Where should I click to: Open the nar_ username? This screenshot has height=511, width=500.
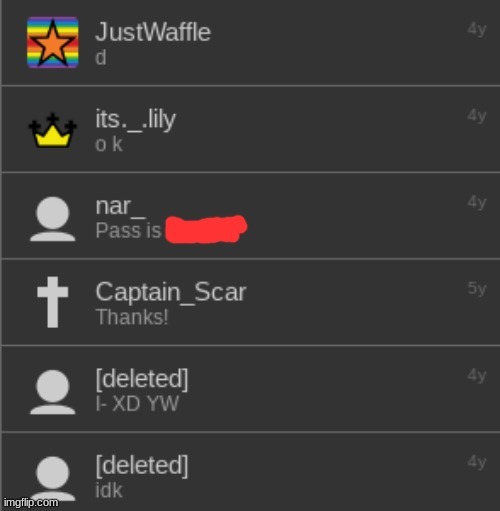coord(120,206)
